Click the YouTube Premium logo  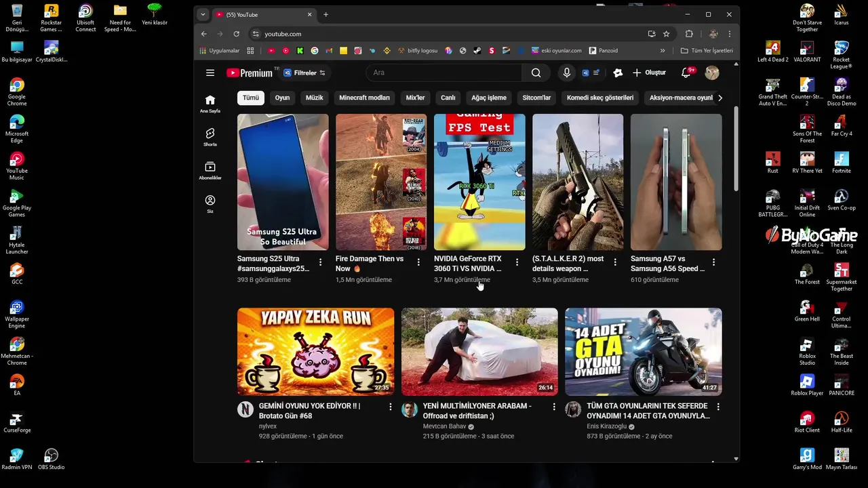pos(250,73)
